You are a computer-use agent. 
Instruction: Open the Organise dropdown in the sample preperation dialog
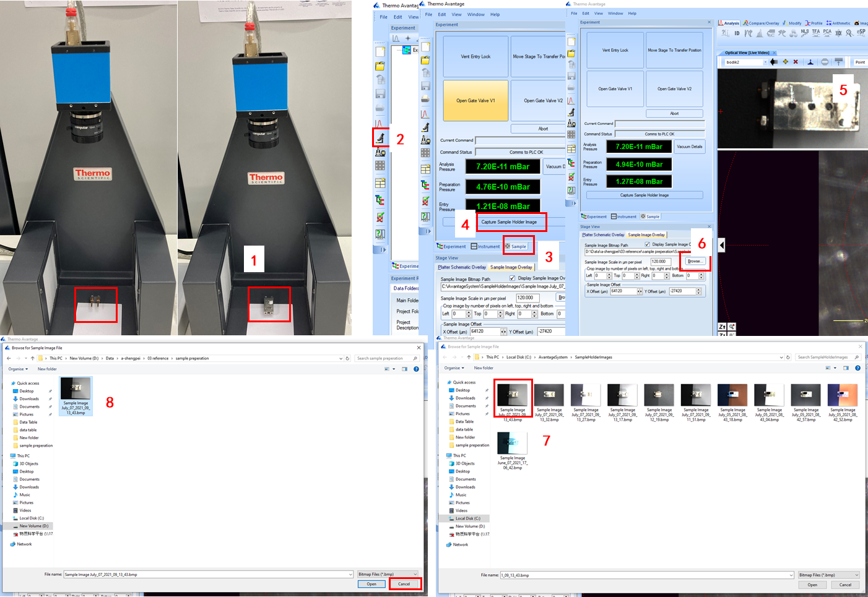18,369
